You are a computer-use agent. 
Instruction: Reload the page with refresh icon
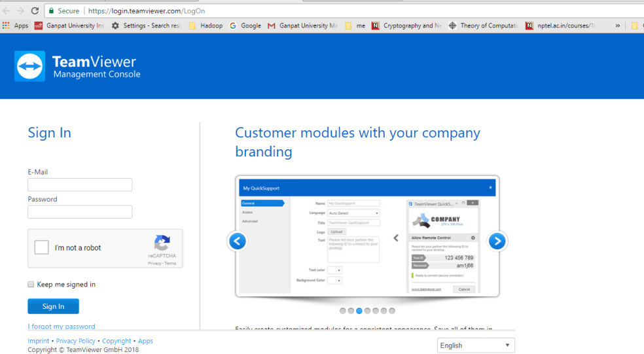point(35,10)
